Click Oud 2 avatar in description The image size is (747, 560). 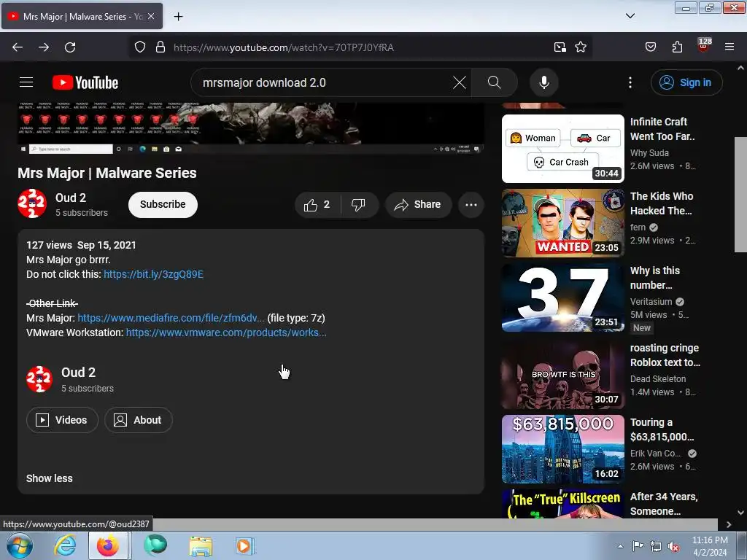(x=39, y=379)
